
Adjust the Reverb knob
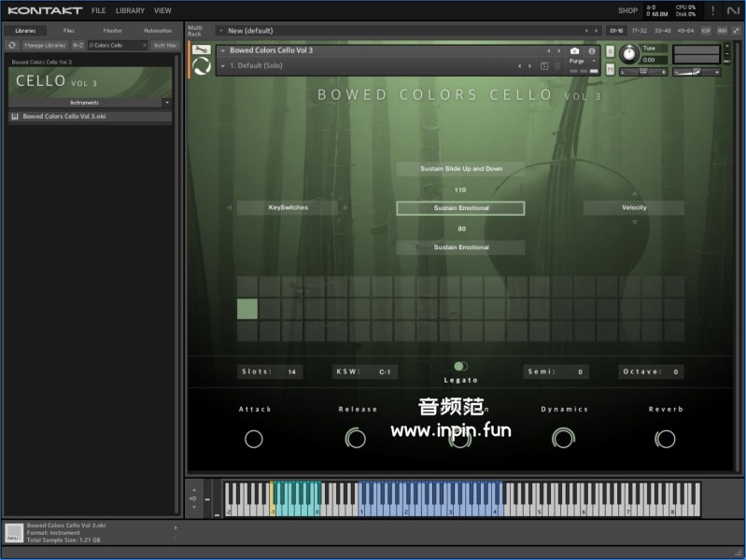[666, 439]
